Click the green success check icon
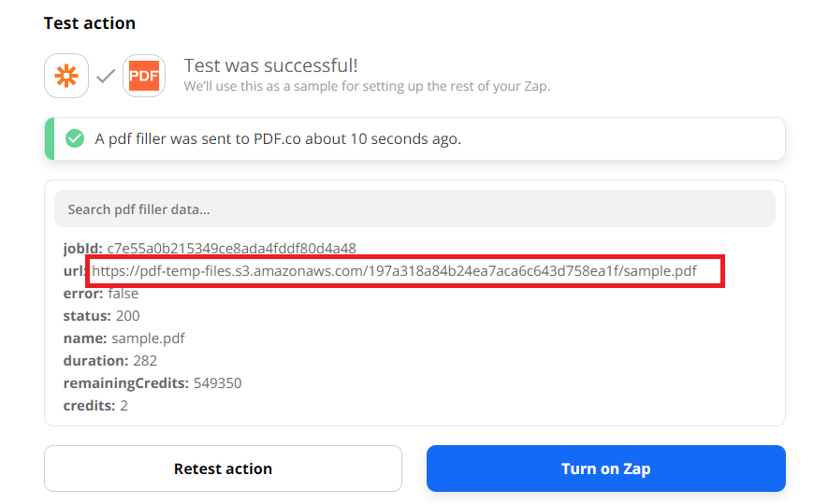The width and height of the screenshot is (828, 504). pyautogui.click(x=75, y=138)
